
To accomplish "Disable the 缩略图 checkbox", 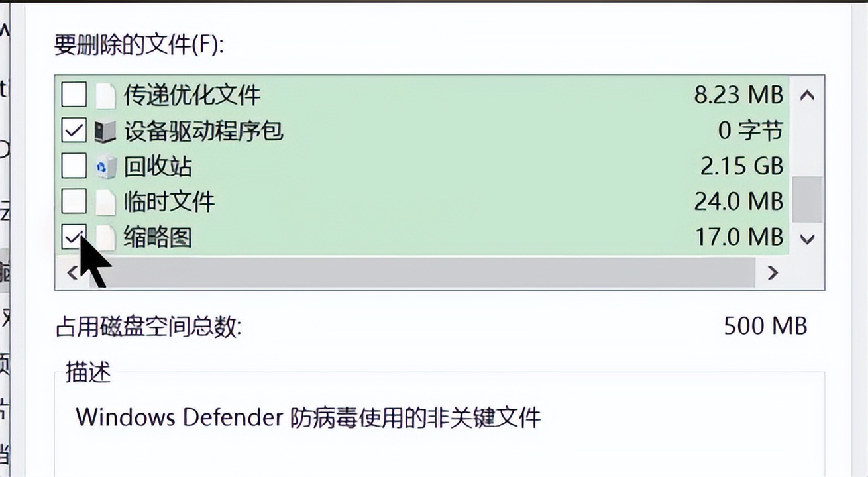I will click(74, 237).
